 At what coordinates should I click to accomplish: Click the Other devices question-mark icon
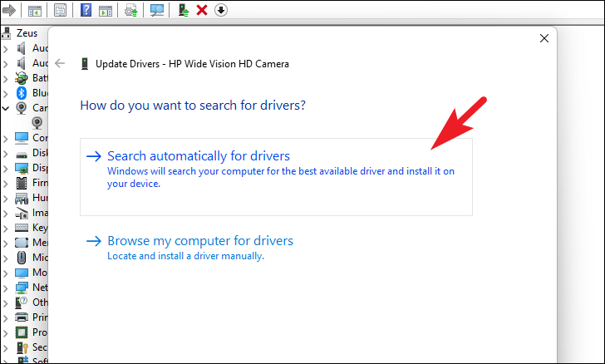tap(22, 303)
